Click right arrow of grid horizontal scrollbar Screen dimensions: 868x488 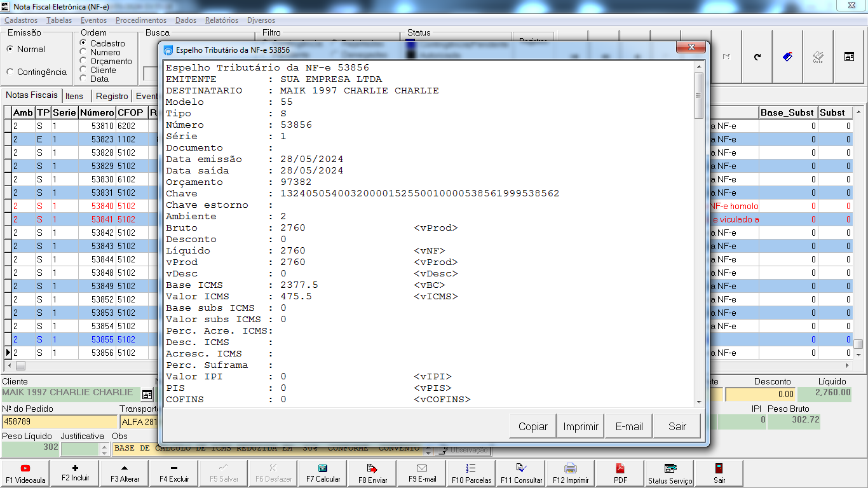point(848,366)
